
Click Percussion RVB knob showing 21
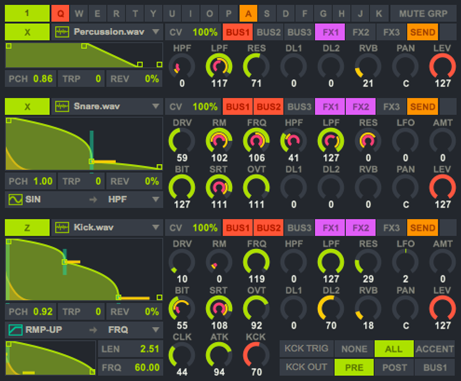point(368,66)
